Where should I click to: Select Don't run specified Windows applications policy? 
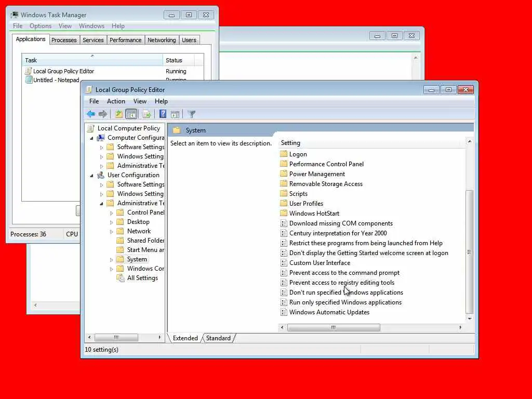(346, 292)
